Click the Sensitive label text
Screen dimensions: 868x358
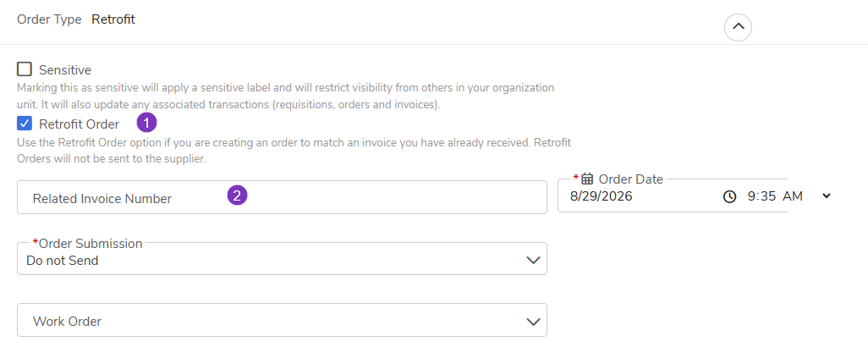tap(65, 70)
